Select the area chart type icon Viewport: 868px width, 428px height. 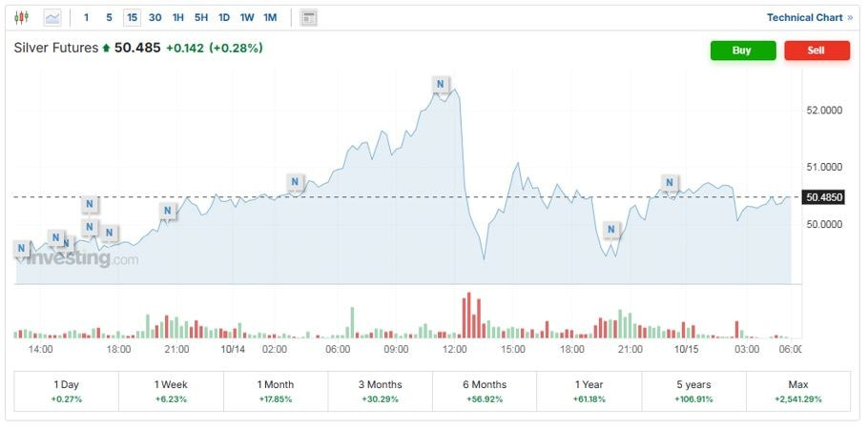coord(52,17)
